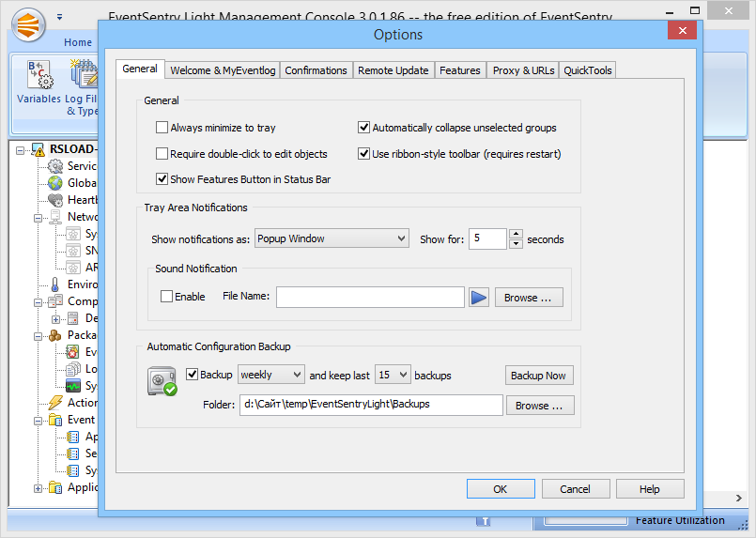
Task: Open the Remote Update tab
Action: 393,70
